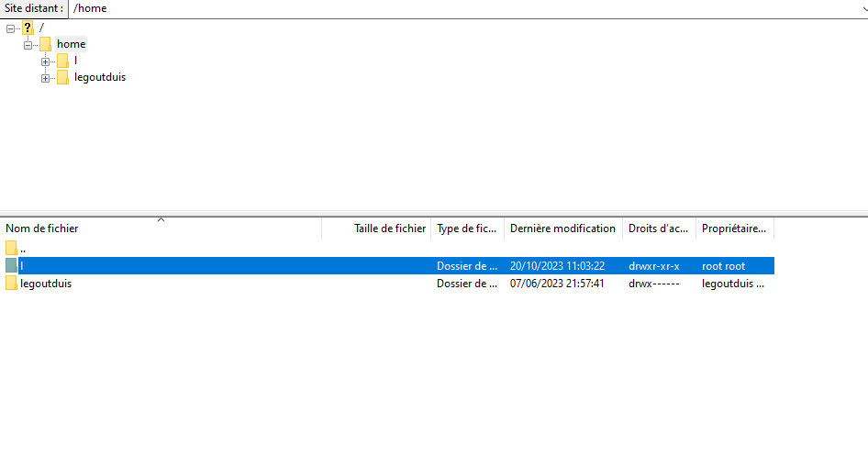Sort by Nom de fichier column
The width and height of the screenshot is (868, 457).
(161, 228)
